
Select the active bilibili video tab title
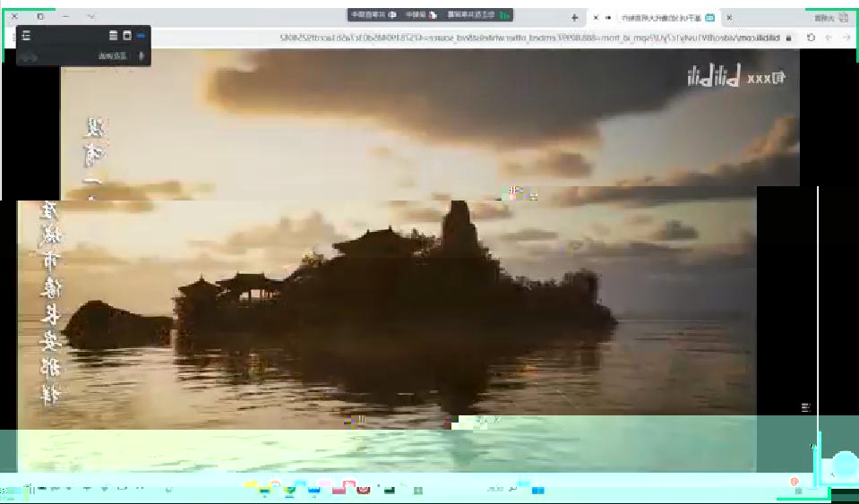coord(661,18)
